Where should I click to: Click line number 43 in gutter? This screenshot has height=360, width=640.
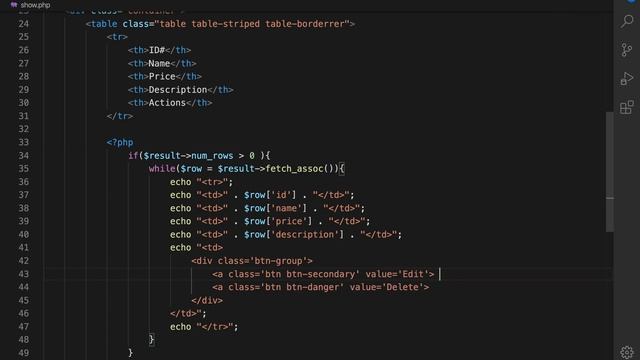point(24,274)
